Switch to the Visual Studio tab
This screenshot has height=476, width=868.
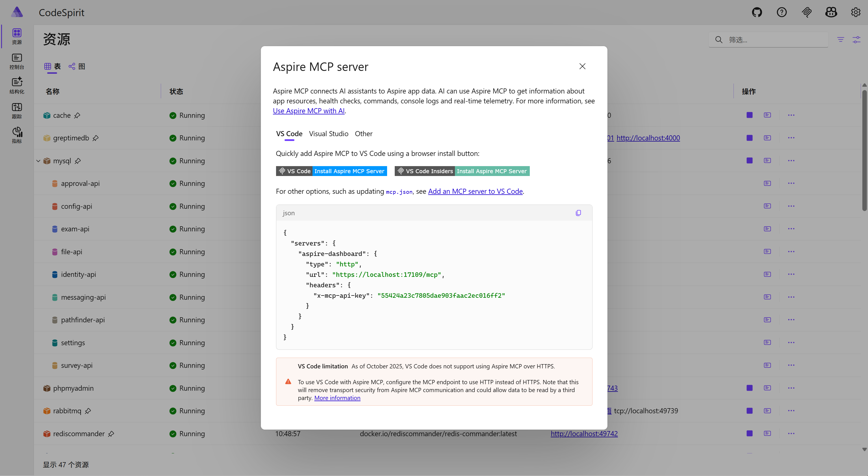(328, 134)
